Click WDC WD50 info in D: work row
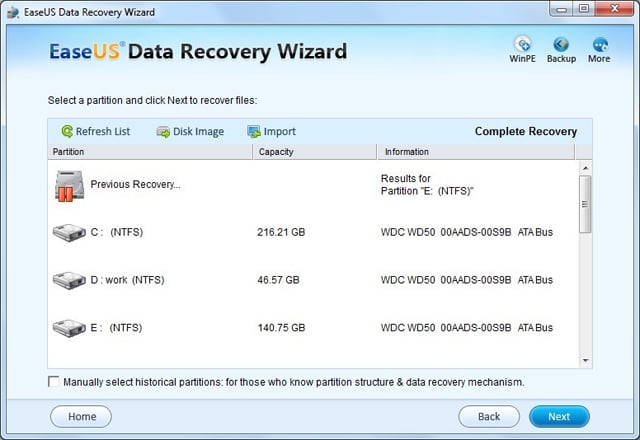 [467, 280]
